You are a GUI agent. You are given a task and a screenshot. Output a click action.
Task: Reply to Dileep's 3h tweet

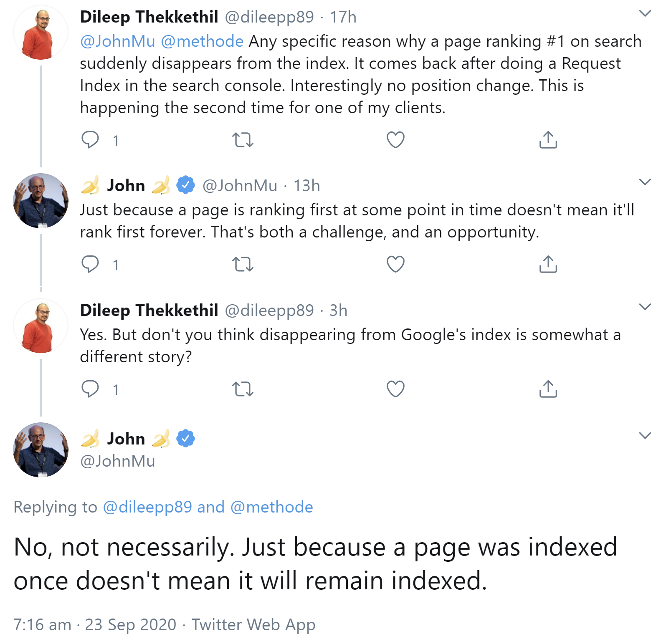[90, 389]
